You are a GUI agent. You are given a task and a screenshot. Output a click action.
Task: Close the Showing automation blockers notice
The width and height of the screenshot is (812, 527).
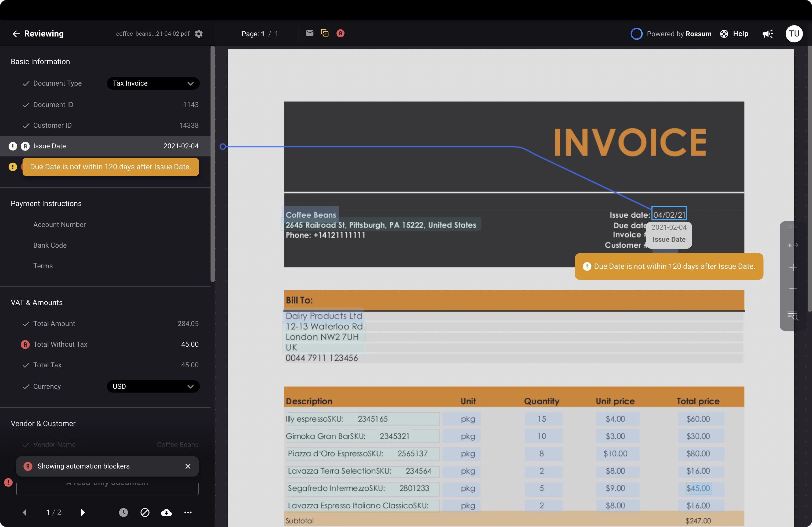(188, 466)
